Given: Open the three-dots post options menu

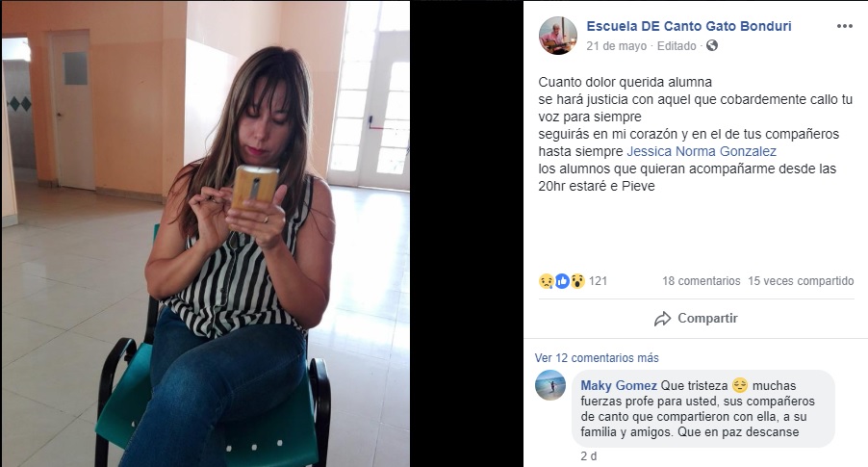Looking at the screenshot, I should coord(844,26).
